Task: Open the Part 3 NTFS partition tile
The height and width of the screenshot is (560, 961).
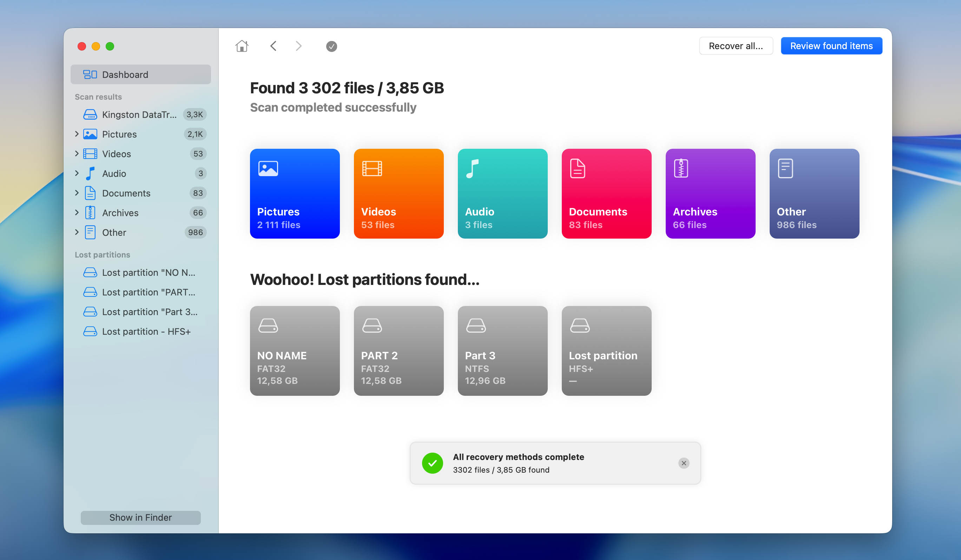Action: [x=502, y=350]
